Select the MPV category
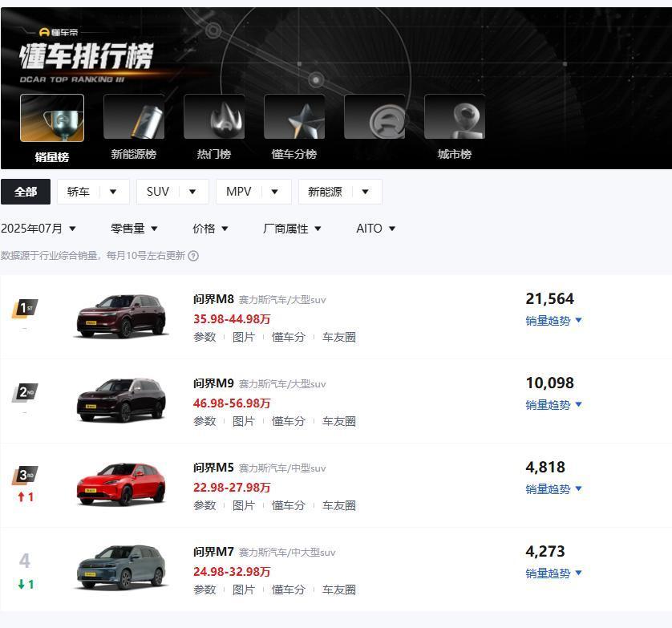 [x=239, y=192]
